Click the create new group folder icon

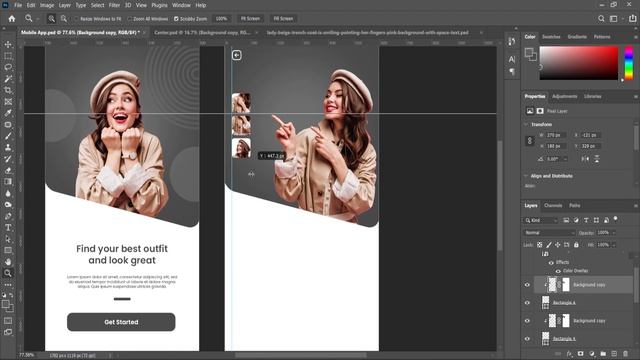pyautogui.click(x=603, y=353)
